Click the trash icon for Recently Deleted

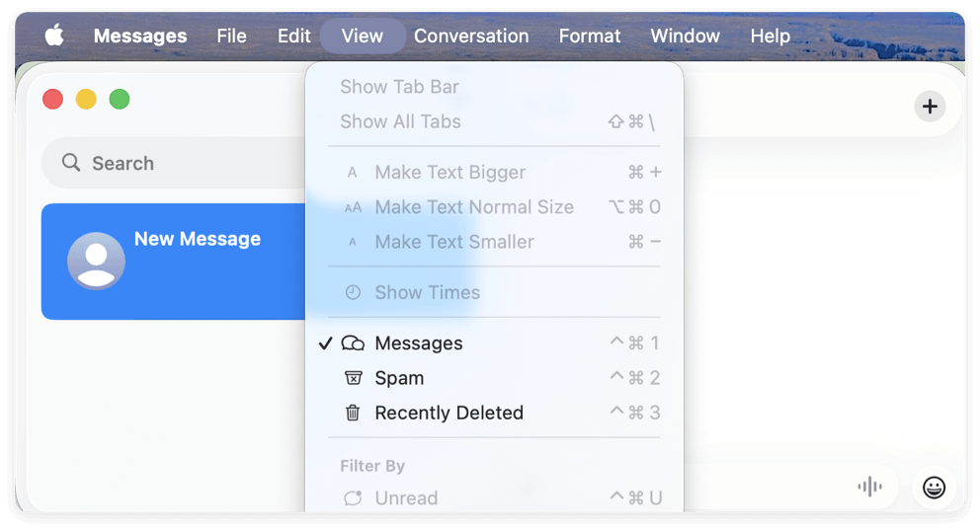click(353, 413)
